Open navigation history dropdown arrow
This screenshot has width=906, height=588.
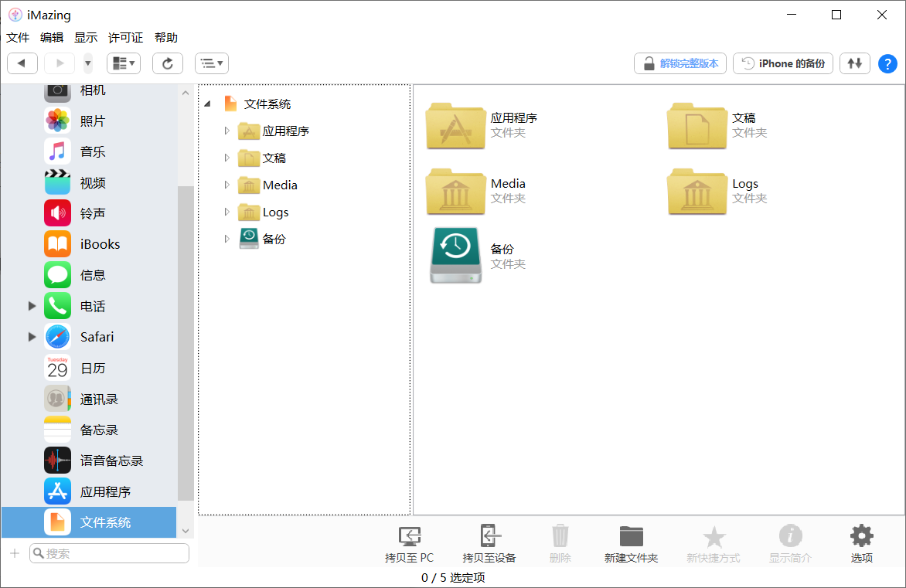coord(88,63)
